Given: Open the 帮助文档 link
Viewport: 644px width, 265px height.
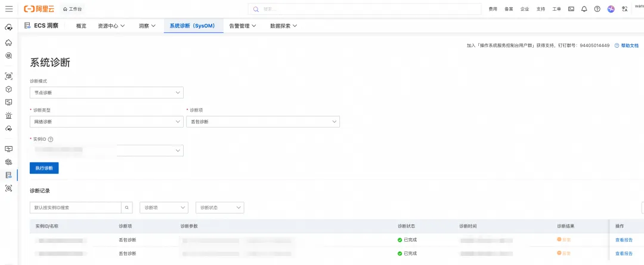Looking at the screenshot, I should (627, 45).
